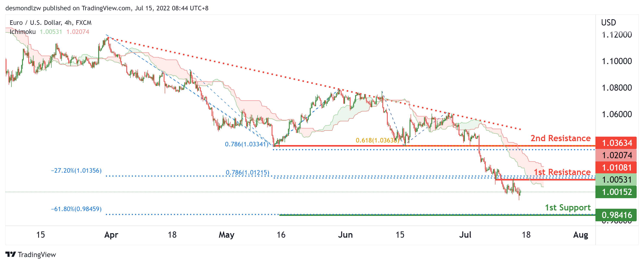Click the 1st Resistance text label

[x=562, y=172]
